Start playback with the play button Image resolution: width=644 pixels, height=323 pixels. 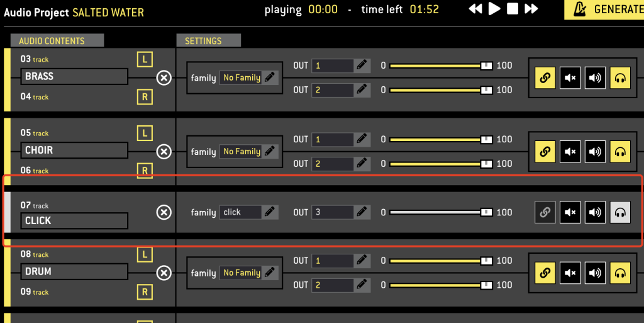click(494, 9)
